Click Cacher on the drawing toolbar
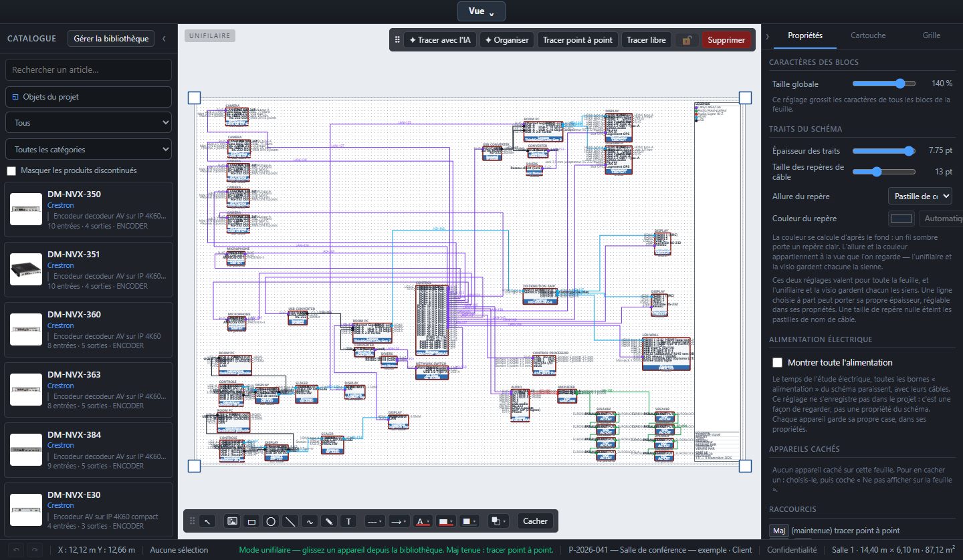963x560 pixels. tap(535, 521)
